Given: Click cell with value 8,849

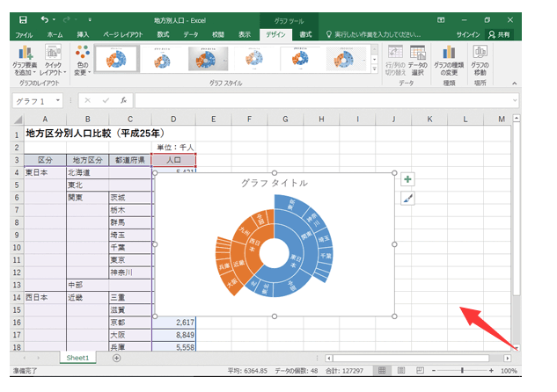Looking at the screenshot, I should click(x=173, y=335).
